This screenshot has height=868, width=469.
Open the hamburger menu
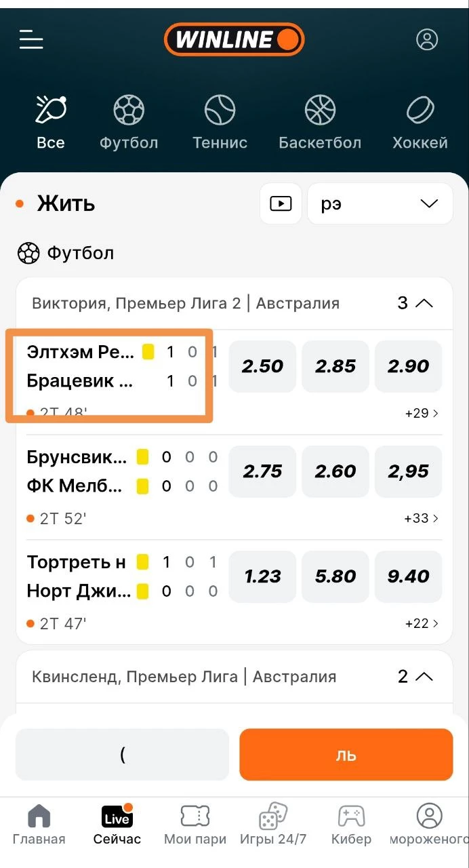coord(31,39)
